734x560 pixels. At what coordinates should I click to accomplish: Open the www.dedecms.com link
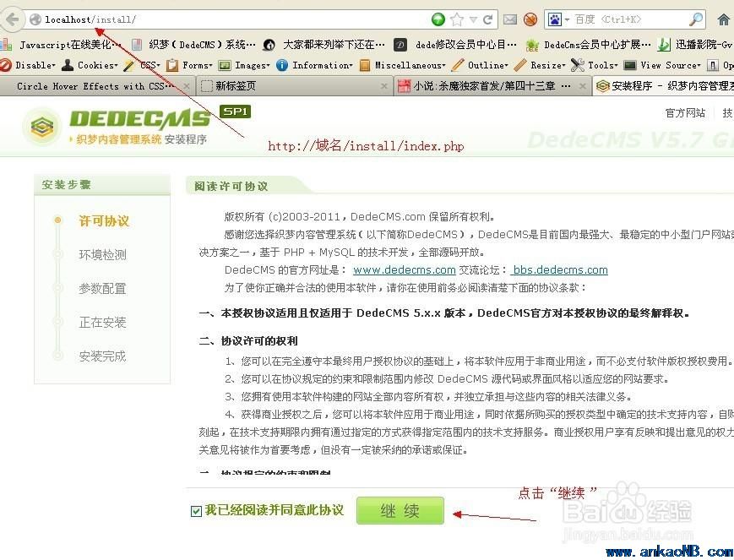pos(404,270)
